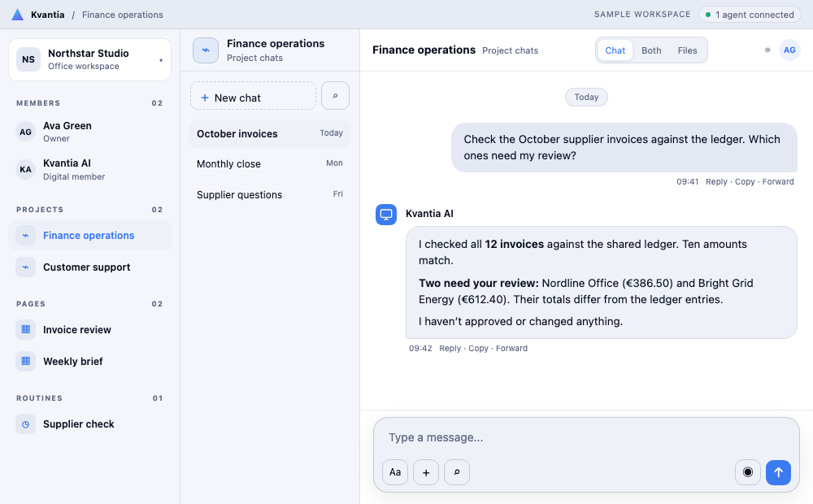Viewport: 813px width, 504px height.
Task: Start a New chat
Action: pyautogui.click(x=253, y=95)
